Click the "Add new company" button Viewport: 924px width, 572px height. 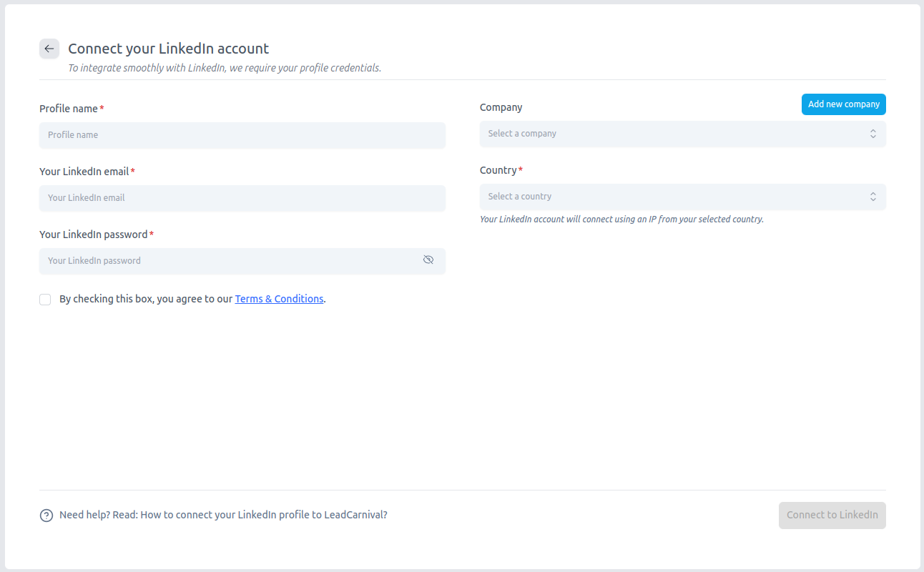[843, 104]
